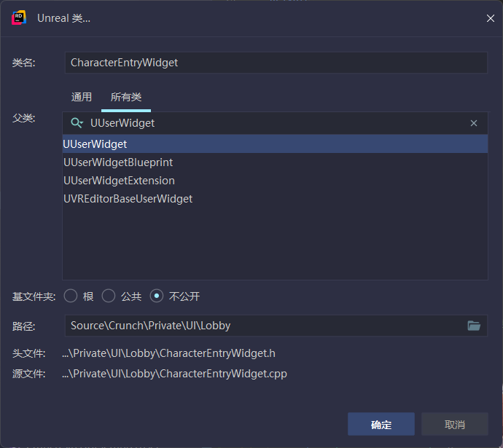Select the 根 base folder option

[x=71, y=296]
